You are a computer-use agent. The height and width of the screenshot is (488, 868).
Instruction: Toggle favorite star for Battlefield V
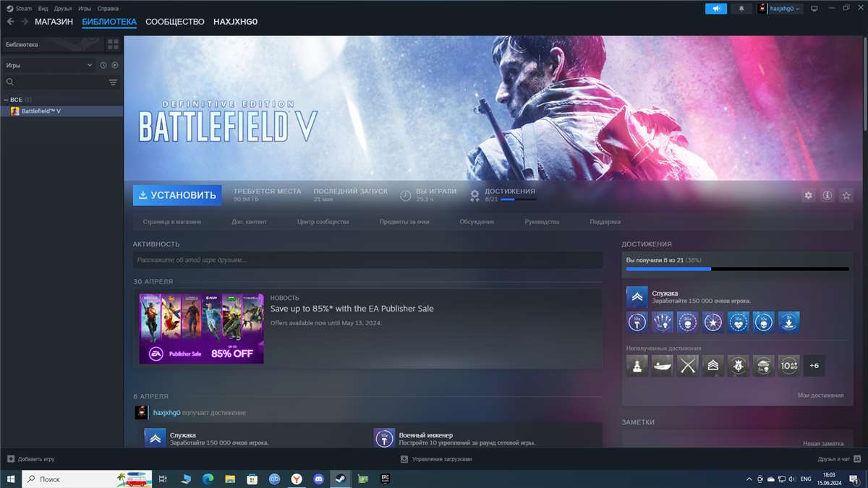point(846,196)
